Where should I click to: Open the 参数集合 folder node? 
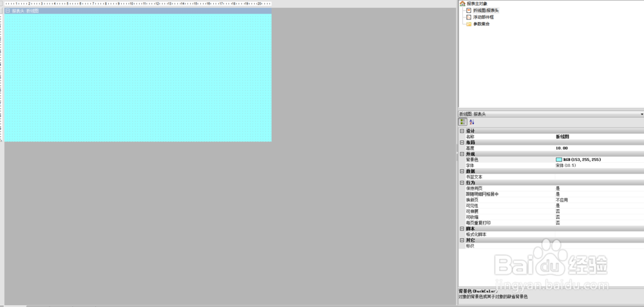[481, 24]
